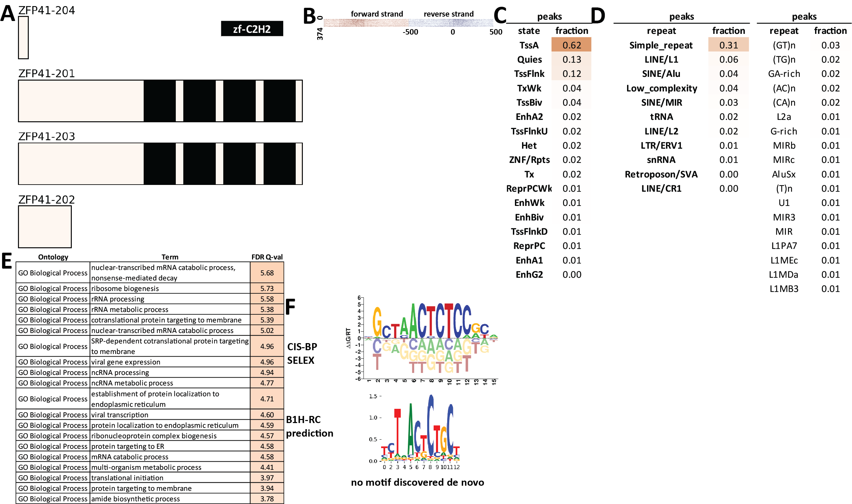Viewport: 852px width, 504px height.
Task: Click the ZFP41-202 protein box
Action: pos(45,227)
